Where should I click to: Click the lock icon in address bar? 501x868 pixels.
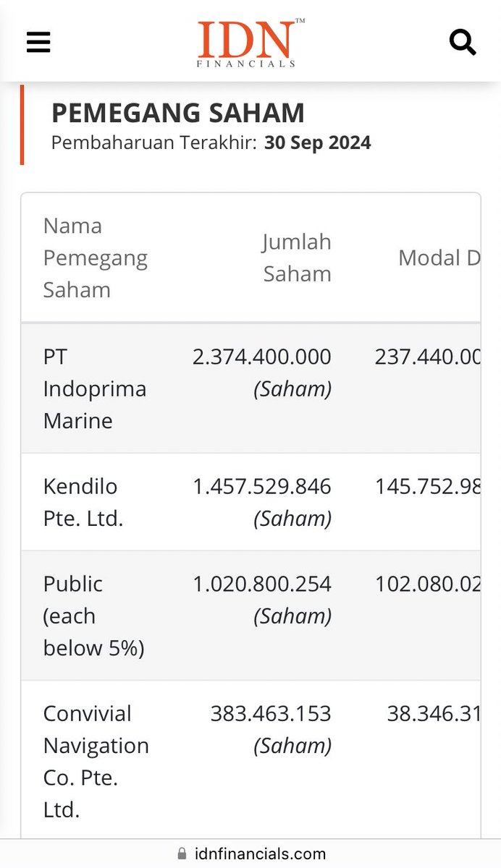pyautogui.click(x=182, y=854)
